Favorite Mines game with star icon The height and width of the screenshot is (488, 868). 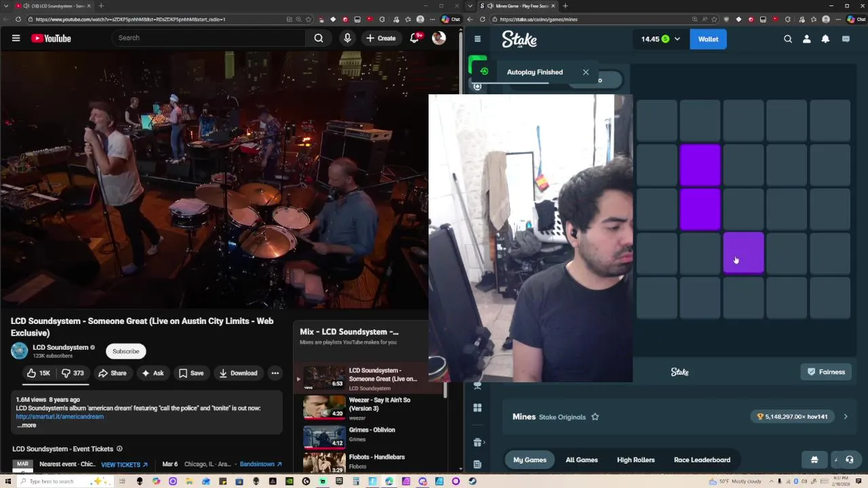(x=595, y=417)
